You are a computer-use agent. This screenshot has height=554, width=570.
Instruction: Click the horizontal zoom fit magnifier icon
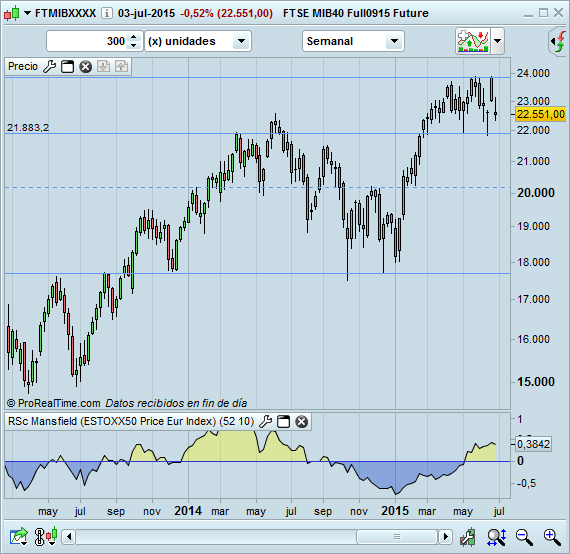pos(497,537)
